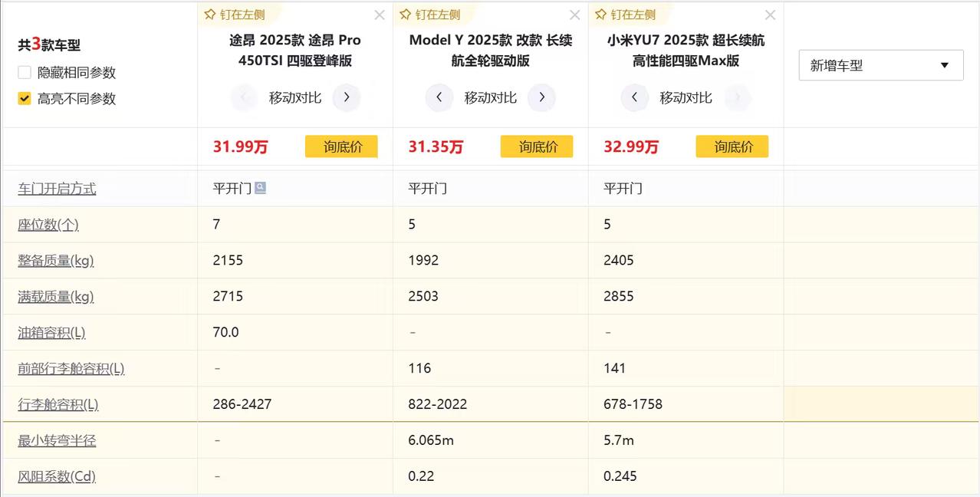The width and height of the screenshot is (980, 497).
Task: Click 询底价 for Model Y
Action: (x=537, y=146)
